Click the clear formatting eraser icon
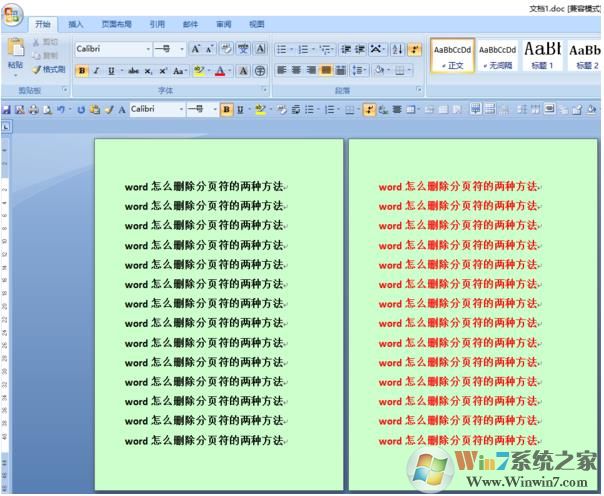This screenshot has width=604, height=496. [x=226, y=49]
